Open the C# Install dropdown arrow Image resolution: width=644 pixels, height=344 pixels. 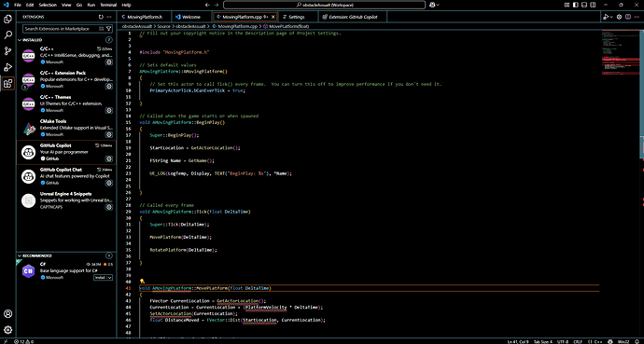pos(109,278)
